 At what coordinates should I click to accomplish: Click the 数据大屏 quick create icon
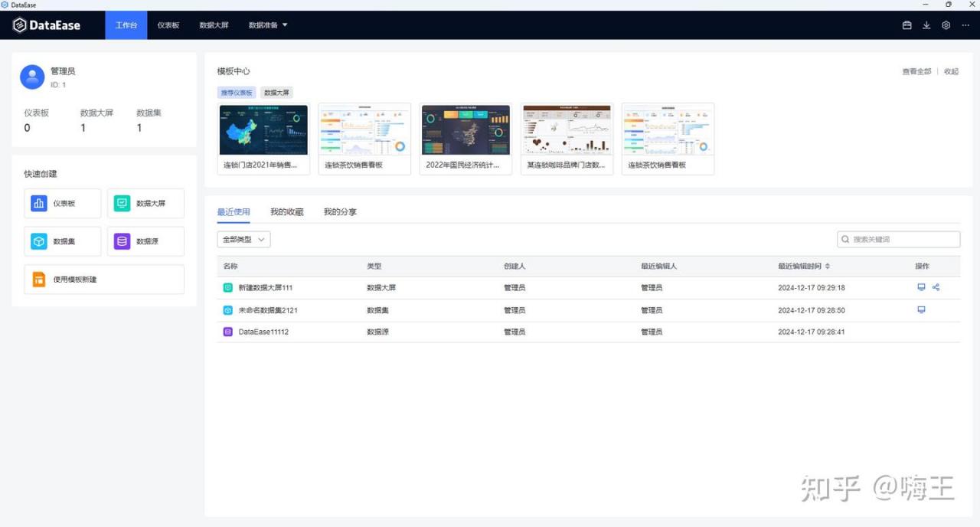click(x=122, y=203)
